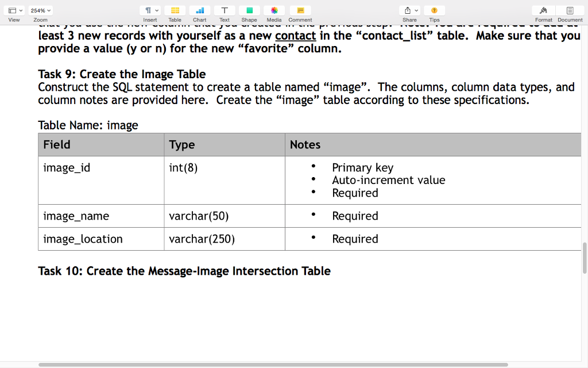Add a text box with the Text icon
This screenshot has width=588, height=368.
click(x=224, y=11)
